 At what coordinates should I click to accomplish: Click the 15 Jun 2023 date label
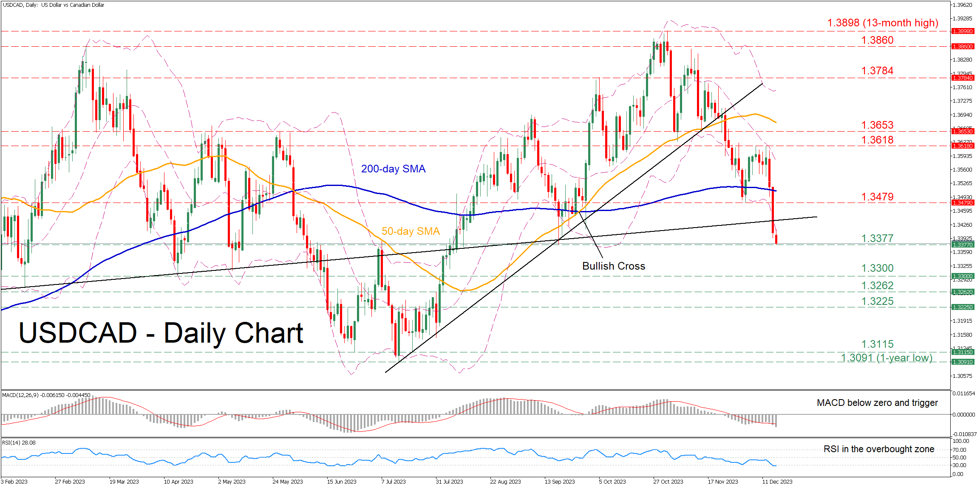[342, 482]
